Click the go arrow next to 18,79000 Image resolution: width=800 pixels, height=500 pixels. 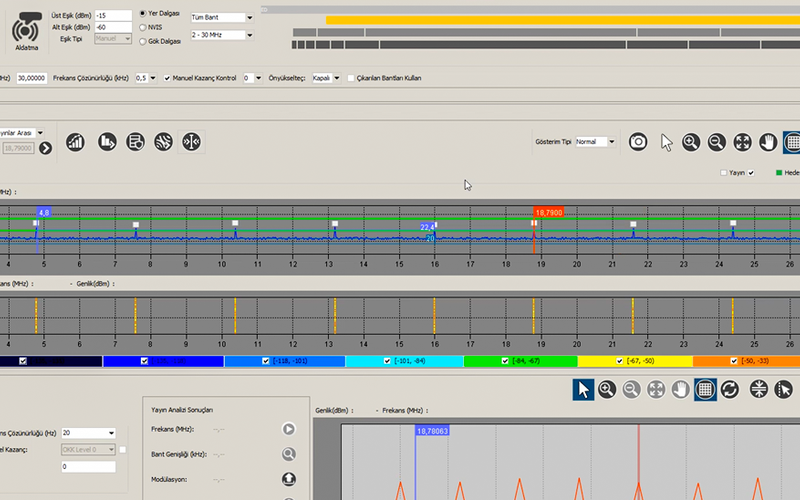pyautogui.click(x=45, y=148)
